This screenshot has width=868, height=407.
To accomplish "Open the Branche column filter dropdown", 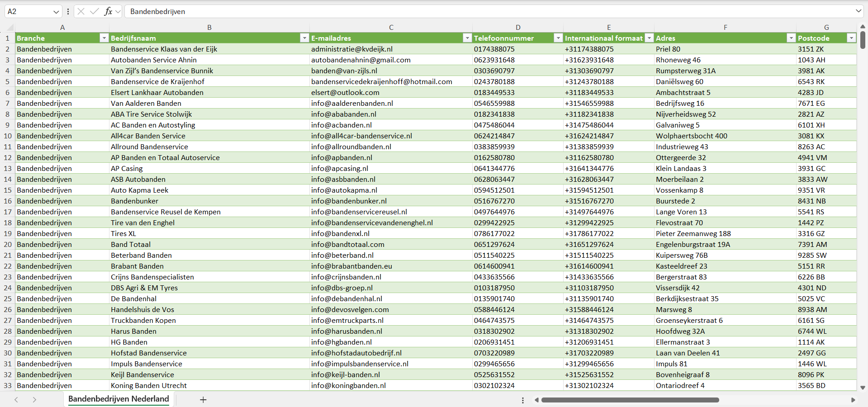I will point(104,38).
